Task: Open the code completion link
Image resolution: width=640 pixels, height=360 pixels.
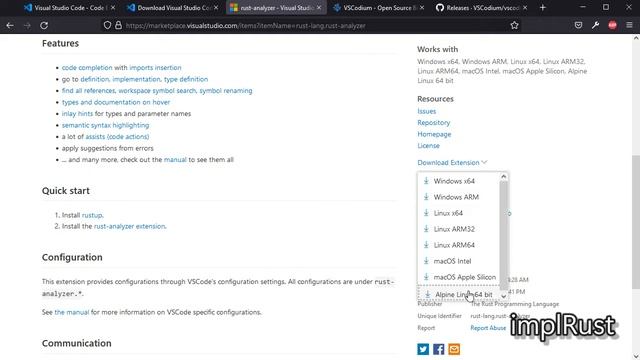Action: tap(87, 67)
